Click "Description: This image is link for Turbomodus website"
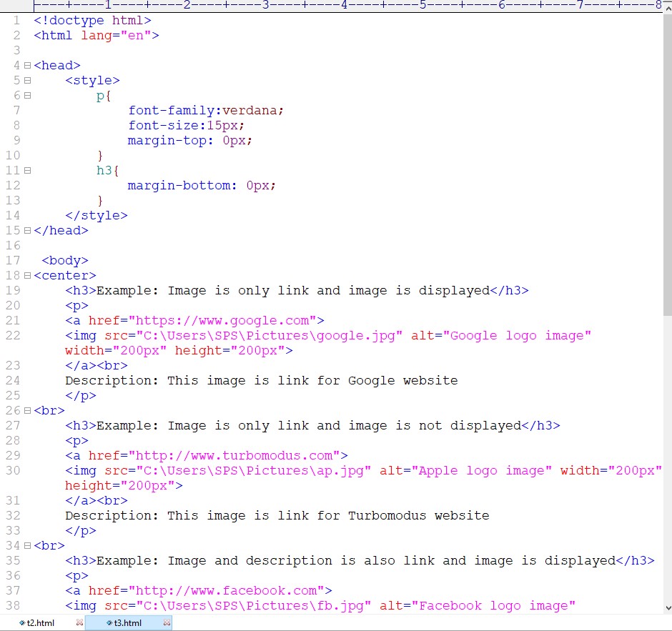This screenshot has width=672, height=631. pos(277,515)
